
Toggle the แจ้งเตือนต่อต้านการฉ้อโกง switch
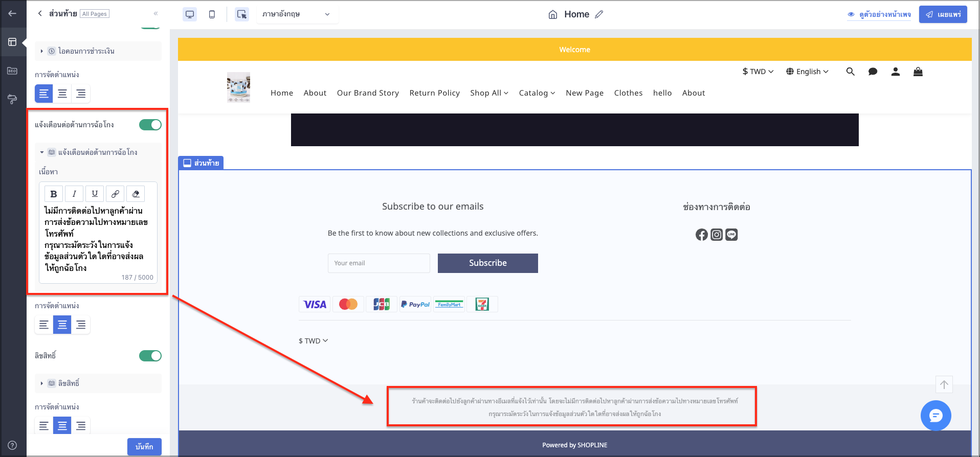[x=150, y=125]
